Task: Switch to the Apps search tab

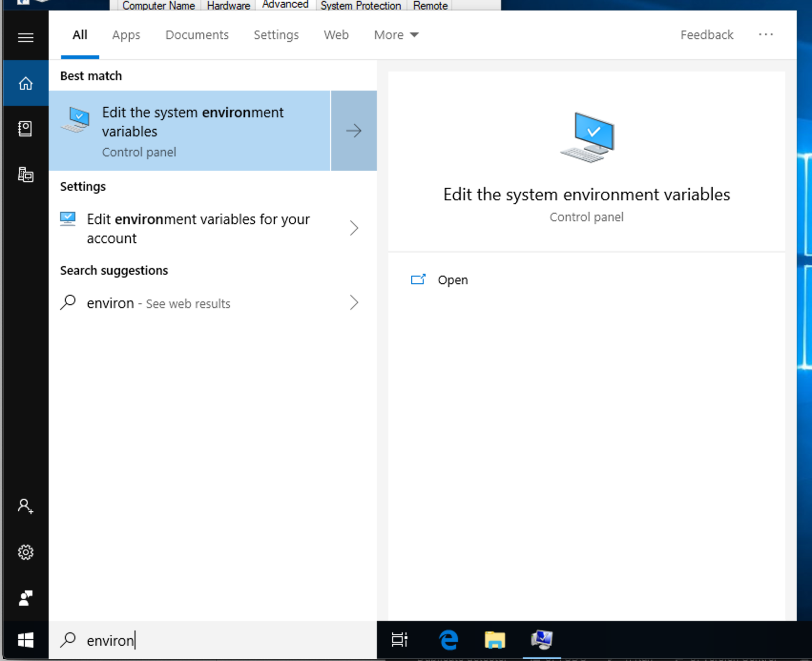Action: click(x=126, y=35)
